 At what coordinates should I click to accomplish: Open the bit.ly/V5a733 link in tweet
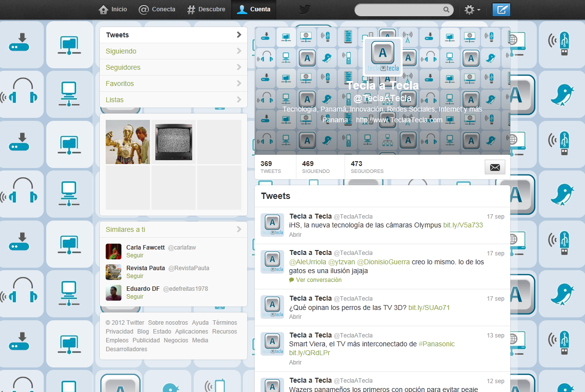click(463, 225)
